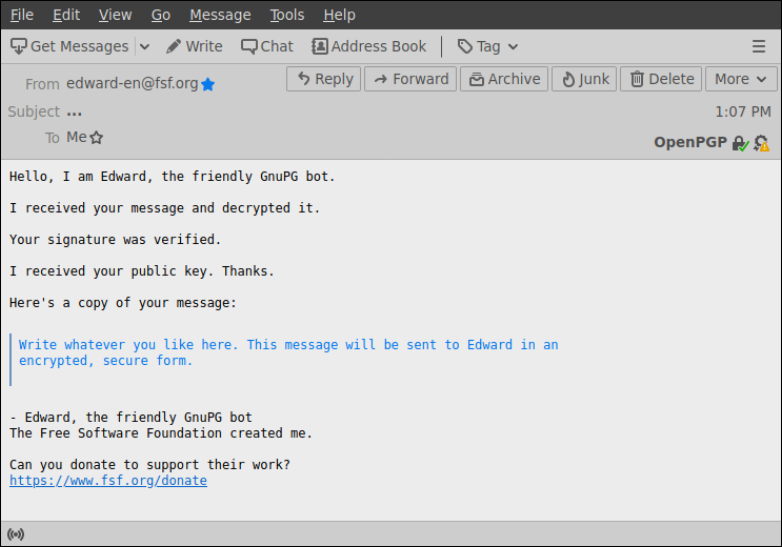Viewport: 782px width, 547px height.
Task: Mark message as Junk
Action: [x=584, y=79]
